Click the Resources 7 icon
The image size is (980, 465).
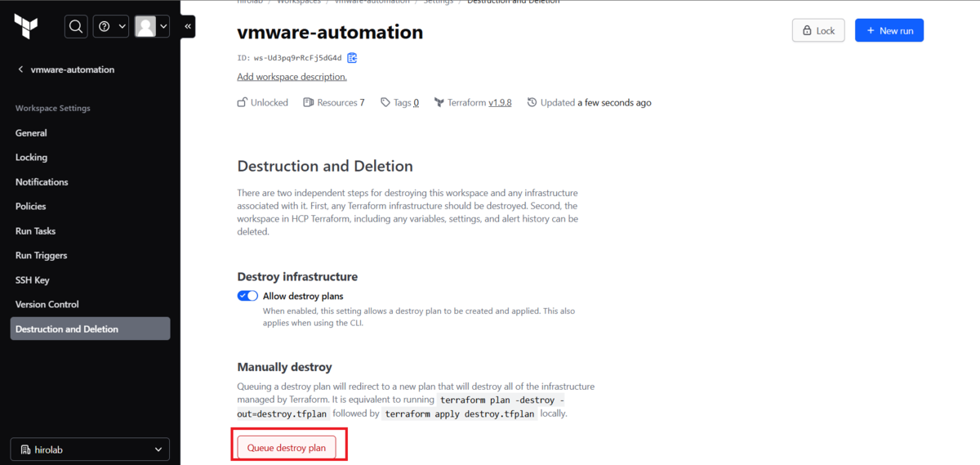(x=309, y=103)
